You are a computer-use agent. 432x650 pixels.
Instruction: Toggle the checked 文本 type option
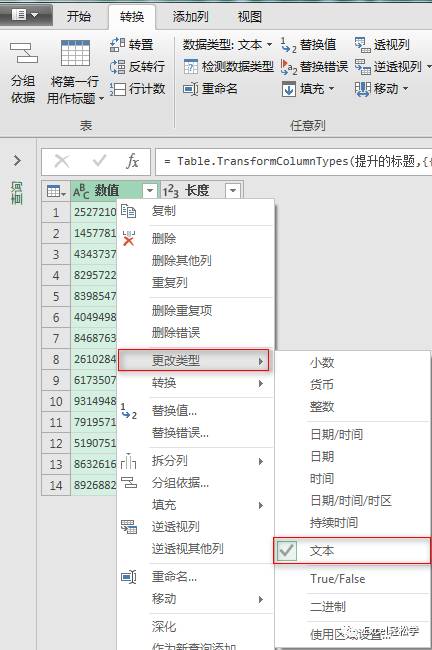352,551
